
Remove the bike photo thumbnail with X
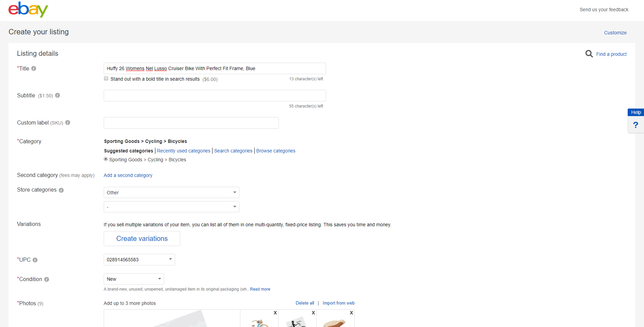click(275, 313)
